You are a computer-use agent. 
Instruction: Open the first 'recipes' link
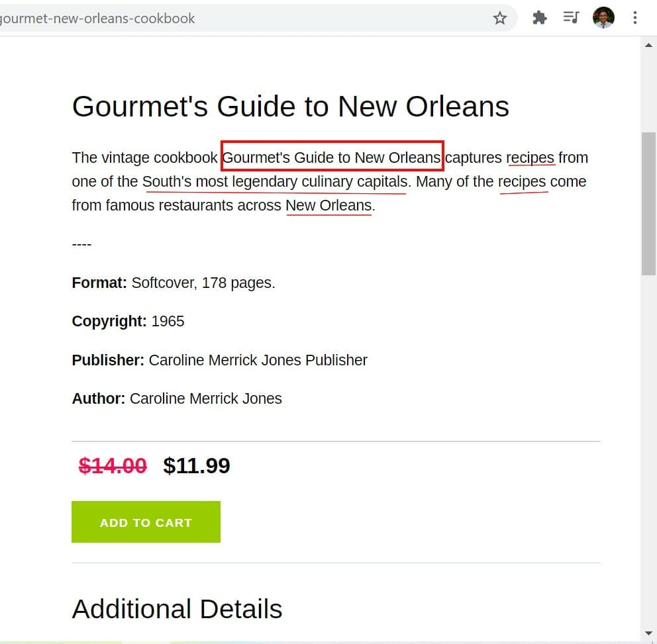[531, 158]
